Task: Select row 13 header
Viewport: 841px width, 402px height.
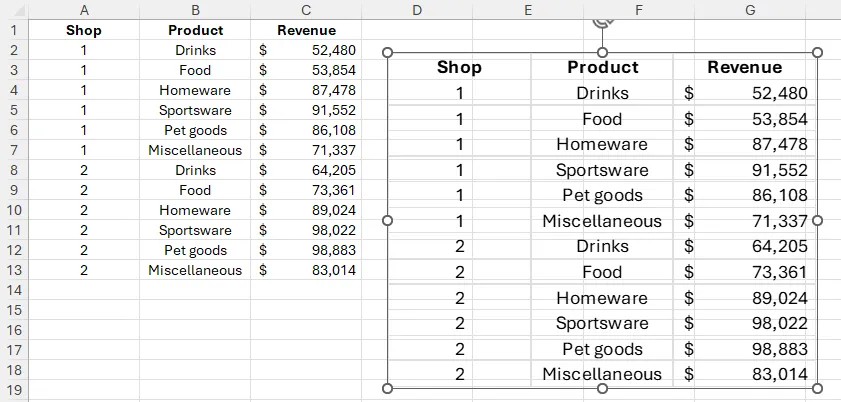Action: click(x=14, y=270)
